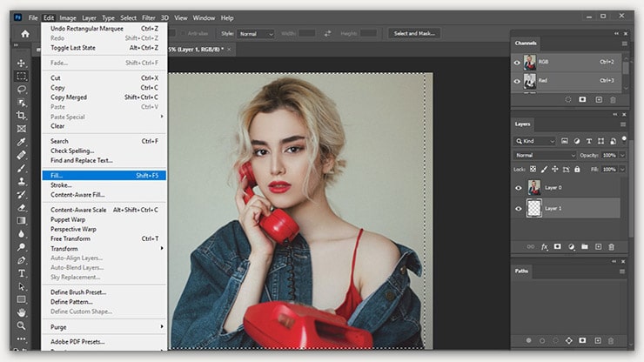This screenshot has width=644, height=362.
Task: Hide the Red channel eye icon
Action: [x=519, y=81]
